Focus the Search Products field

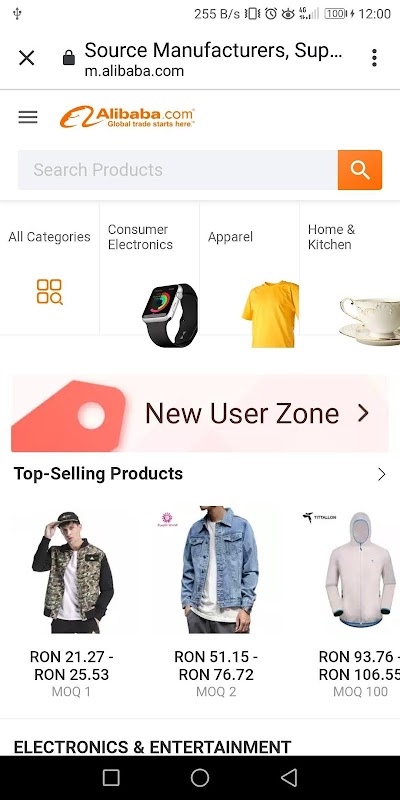pos(178,170)
